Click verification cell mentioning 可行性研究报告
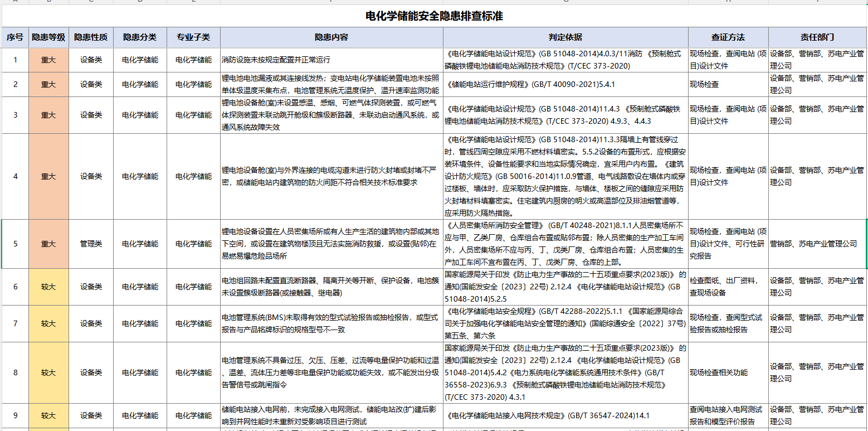Image resolution: width=868 pixels, height=431 pixels. click(x=728, y=244)
